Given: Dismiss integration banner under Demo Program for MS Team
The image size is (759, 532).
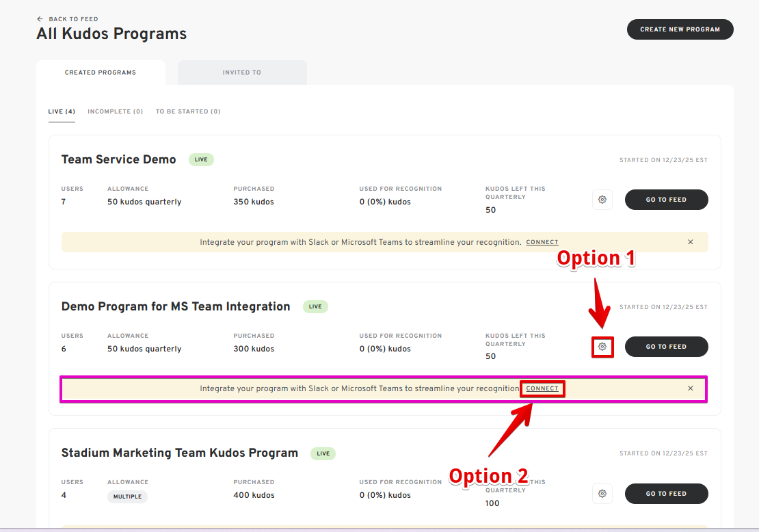Looking at the screenshot, I should 690,388.
